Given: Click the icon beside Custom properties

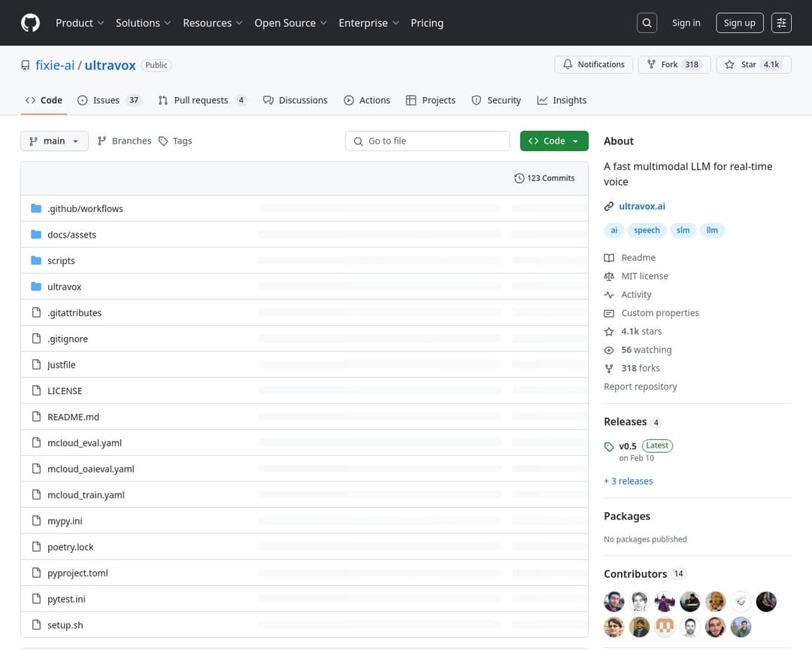Looking at the screenshot, I should [x=609, y=313].
